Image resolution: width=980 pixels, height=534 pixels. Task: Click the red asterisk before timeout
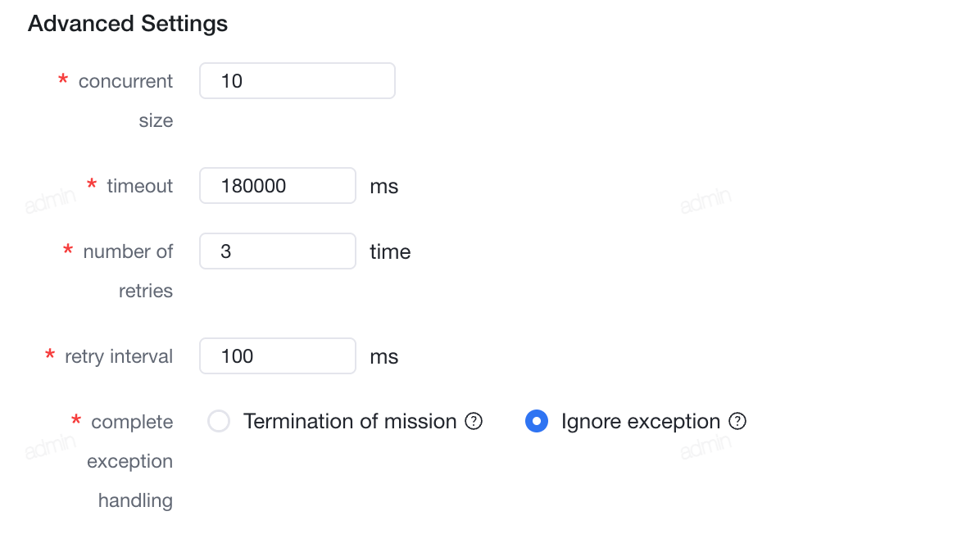click(x=92, y=185)
